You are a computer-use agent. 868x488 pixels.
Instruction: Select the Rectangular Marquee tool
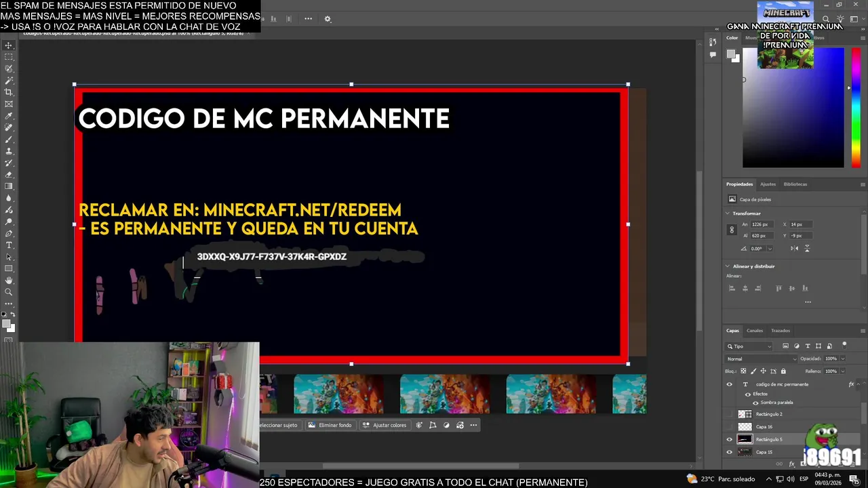pos(9,57)
